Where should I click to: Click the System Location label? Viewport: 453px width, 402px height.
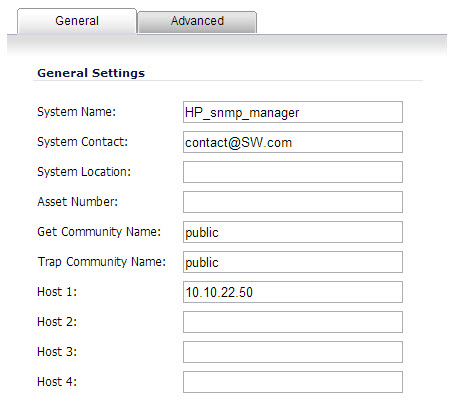point(84,172)
